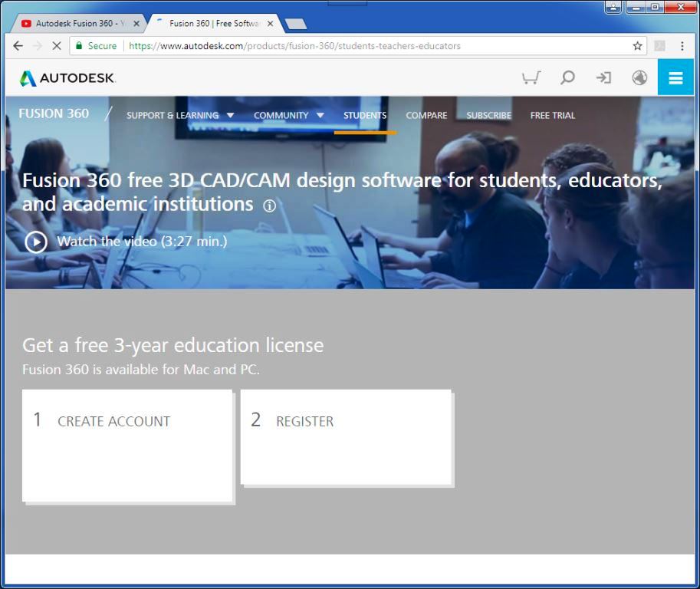The image size is (700, 589).
Task: Play the video with circle play icon
Action: click(x=36, y=242)
